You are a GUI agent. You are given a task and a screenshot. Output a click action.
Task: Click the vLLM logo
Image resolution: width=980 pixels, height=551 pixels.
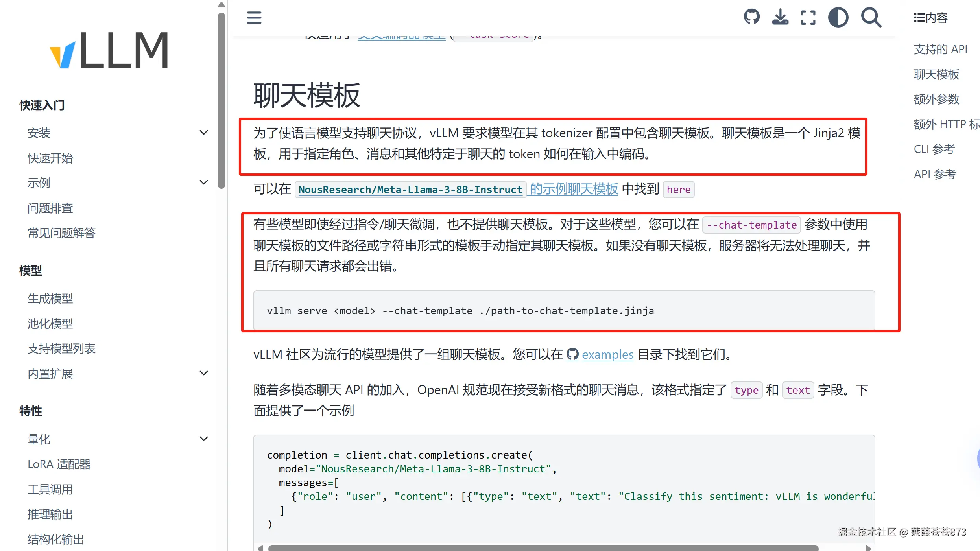pyautogui.click(x=109, y=50)
